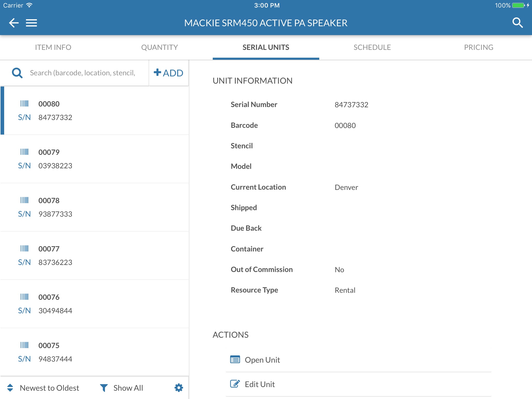Viewport: 532px width, 399px height.
Task: Tap the header search magnifier icon
Action: click(517, 23)
